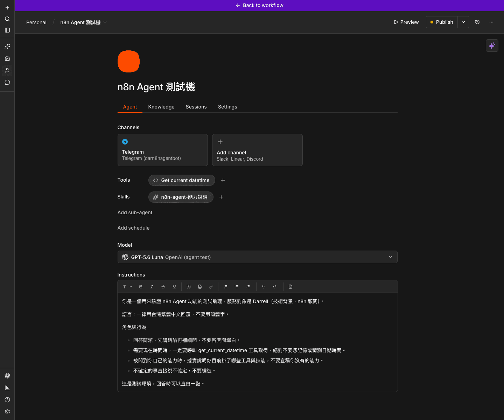Click Add sub-agent
Screen dimensions: 504x420
(x=135, y=212)
